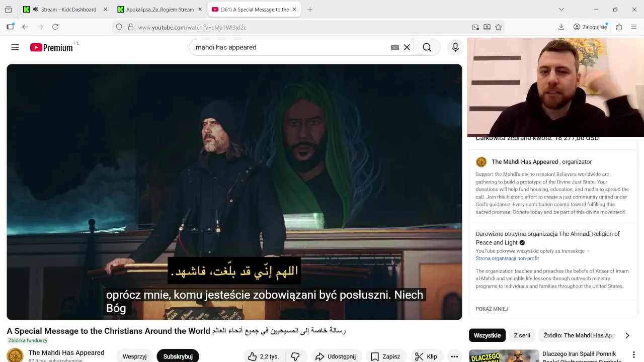Open Strona organizacji non-profit link

(507, 258)
